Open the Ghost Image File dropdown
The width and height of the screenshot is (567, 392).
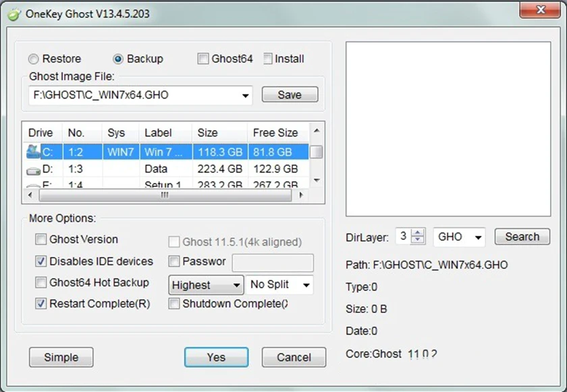[244, 95]
